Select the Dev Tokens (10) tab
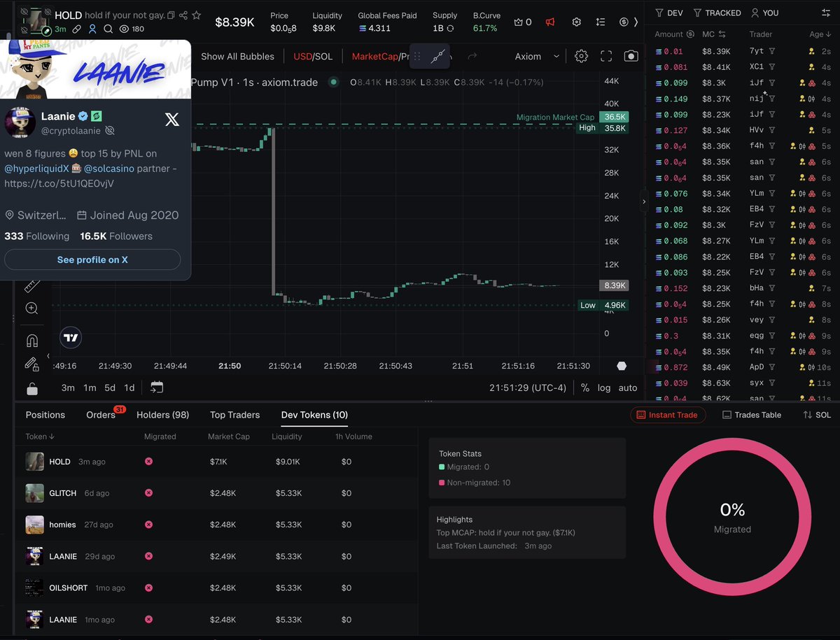Viewport: 840px width, 640px height. pos(314,415)
